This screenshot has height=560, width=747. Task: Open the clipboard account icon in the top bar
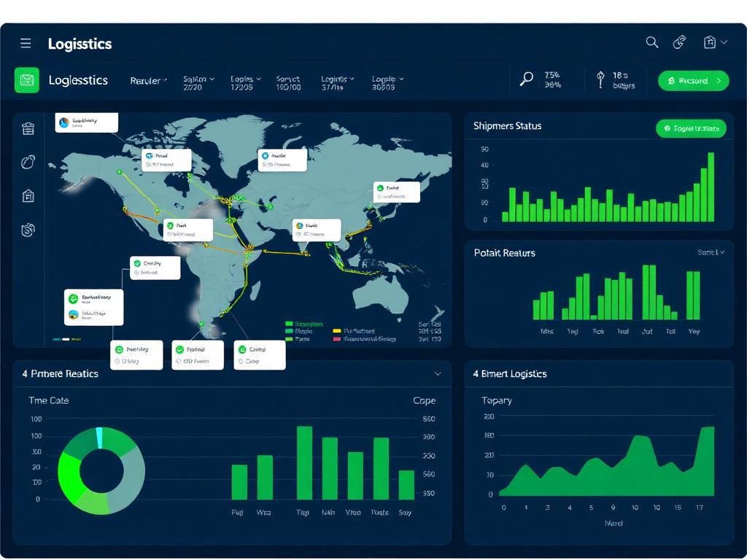point(710,42)
